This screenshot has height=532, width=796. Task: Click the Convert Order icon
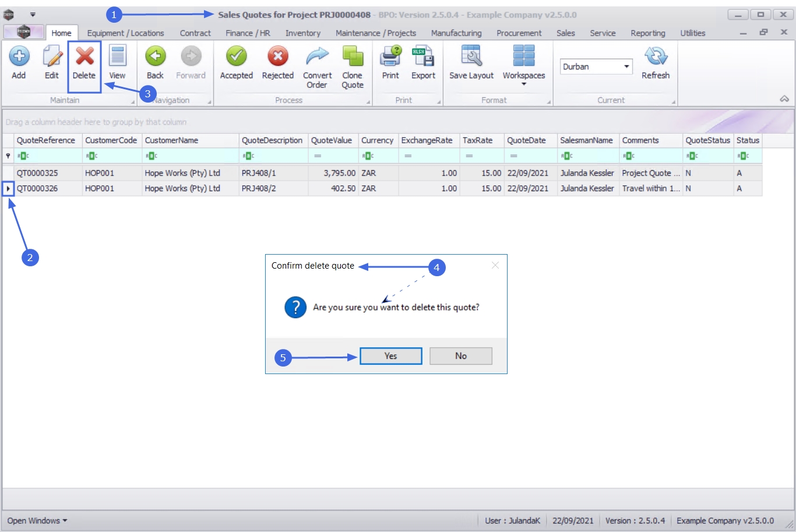click(317, 57)
